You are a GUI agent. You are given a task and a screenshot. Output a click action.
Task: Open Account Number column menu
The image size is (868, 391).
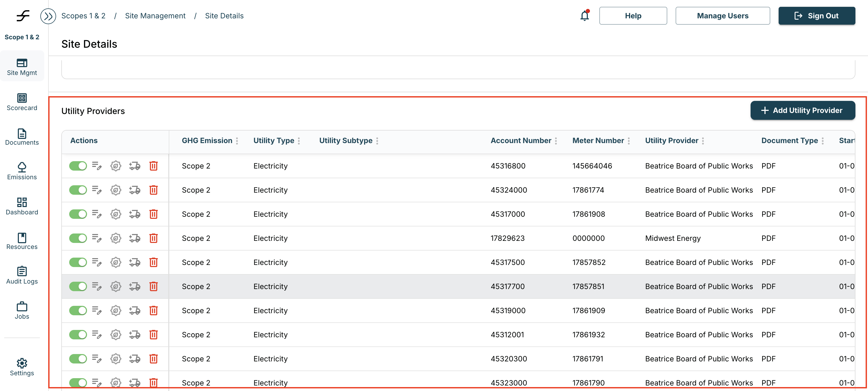point(556,141)
